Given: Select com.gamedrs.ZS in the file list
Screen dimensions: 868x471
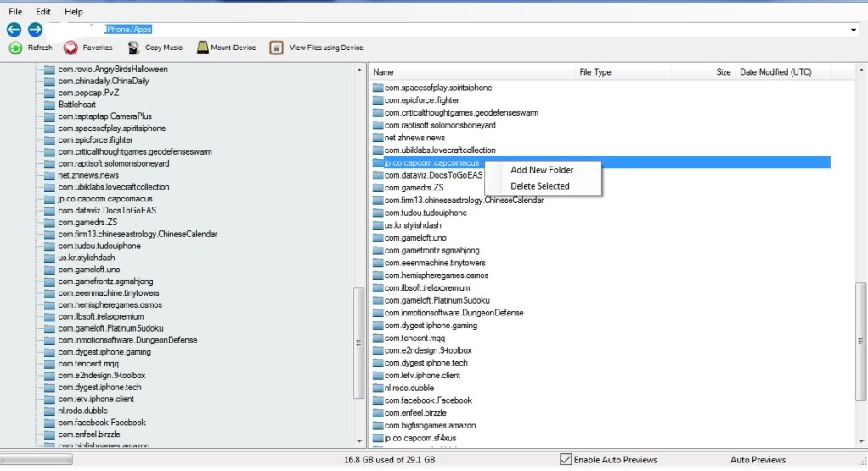Looking at the screenshot, I should pyautogui.click(x=414, y=187).
